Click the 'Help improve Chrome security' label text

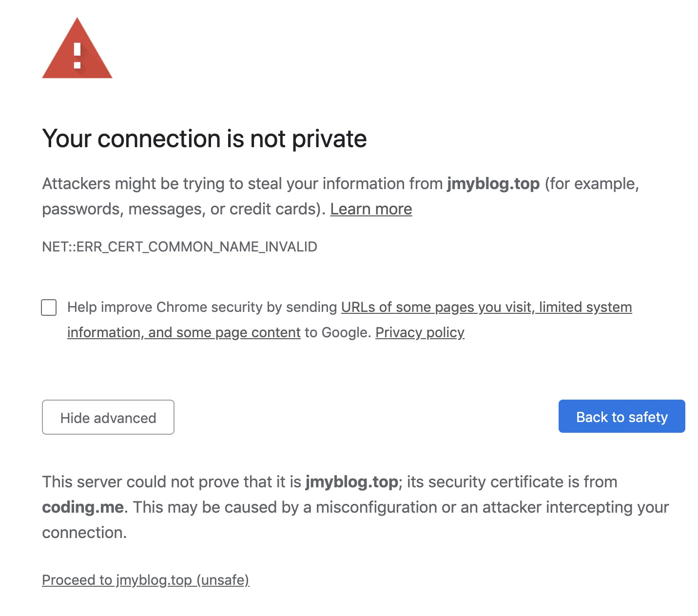(x=202, y=307)
